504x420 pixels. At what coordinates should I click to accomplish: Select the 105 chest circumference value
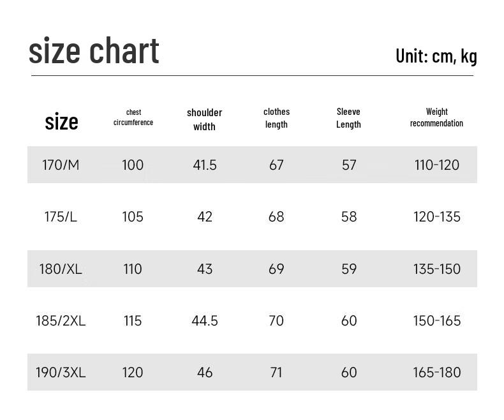(x=133, y=216)
